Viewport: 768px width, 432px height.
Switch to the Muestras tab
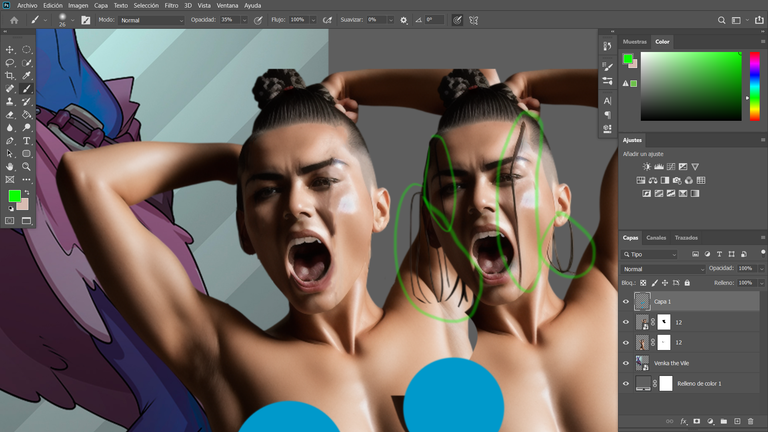point(635,42)
